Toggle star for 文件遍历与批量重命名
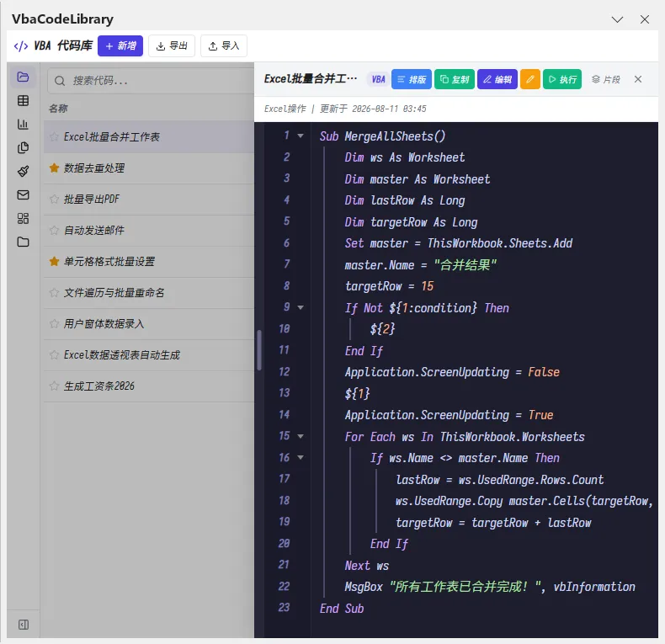 54,293
